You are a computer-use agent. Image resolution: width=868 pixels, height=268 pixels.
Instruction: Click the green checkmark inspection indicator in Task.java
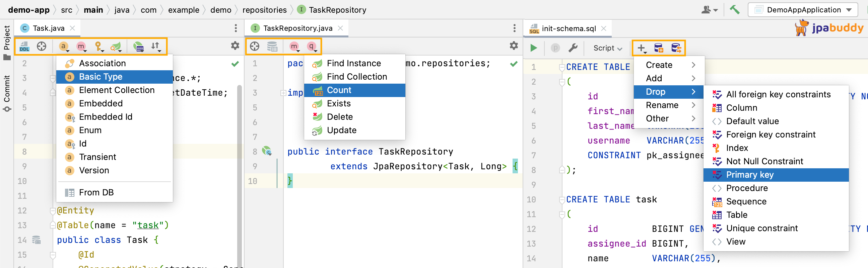click(235, 64)
